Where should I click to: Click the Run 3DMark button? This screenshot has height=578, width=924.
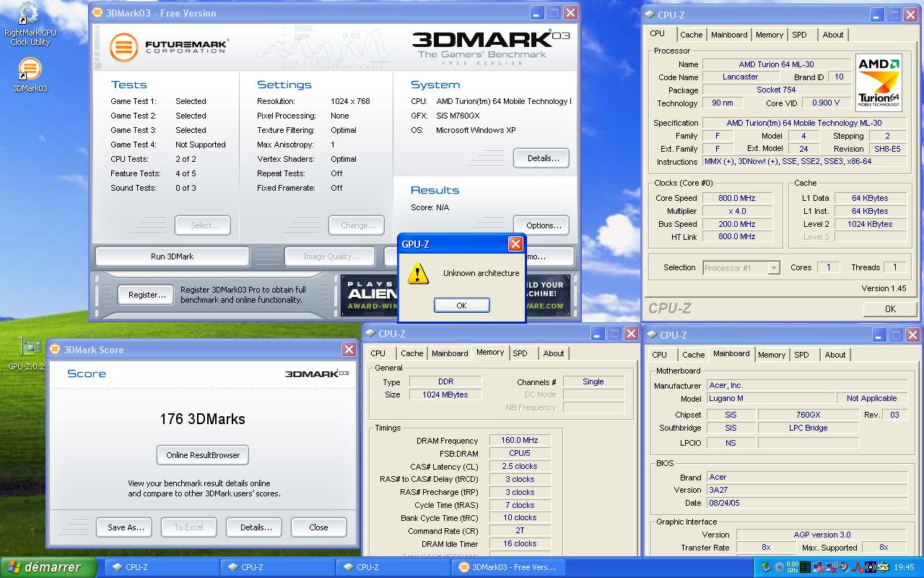tap(172, 256)
